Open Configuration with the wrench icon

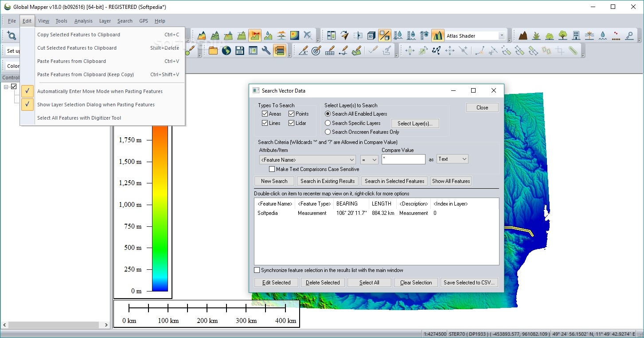tap(266, 51)
